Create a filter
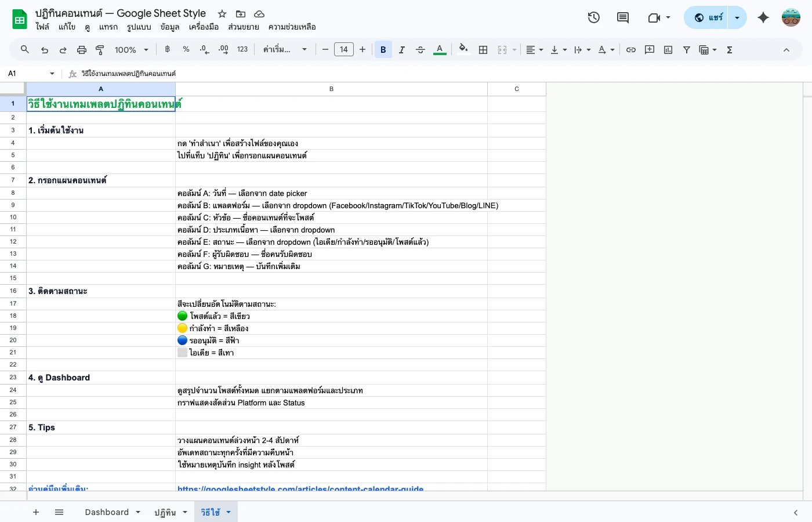 click(x=686, y=49)
